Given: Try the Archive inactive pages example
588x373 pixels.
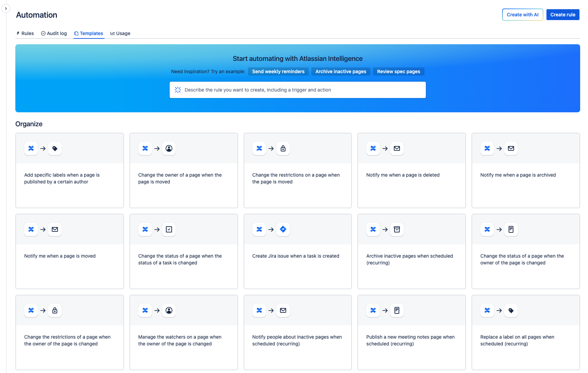Looking at the screenshot, I should (x=341, y=71).
